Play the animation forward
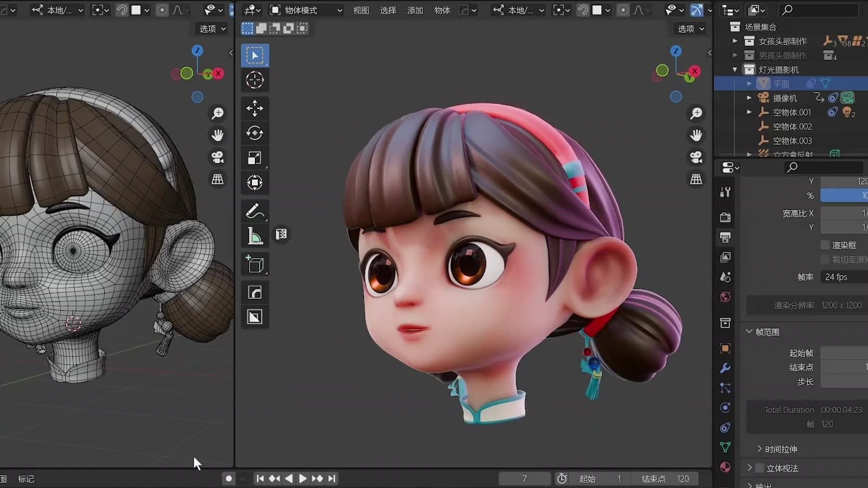The height and width of the screenshot is (488, 868). tap(302, 479)
